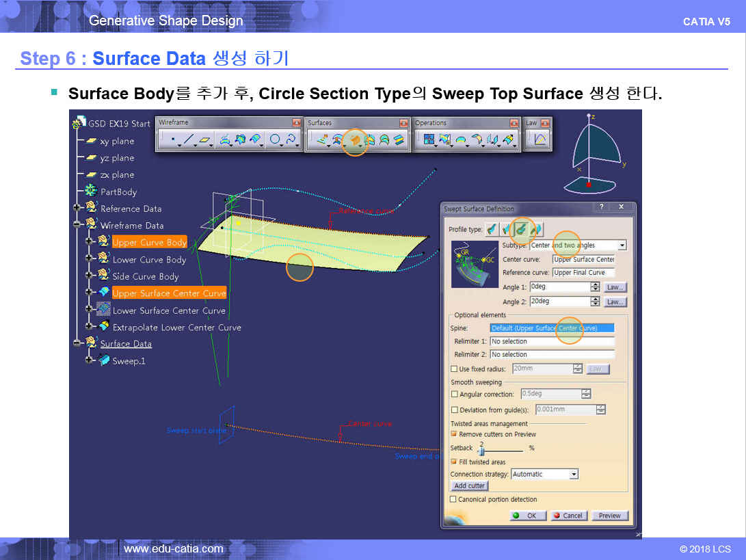Enable the Use fixed radius checkbox
The height and width of the screenshot is (560, 746).
click(454, 369)
